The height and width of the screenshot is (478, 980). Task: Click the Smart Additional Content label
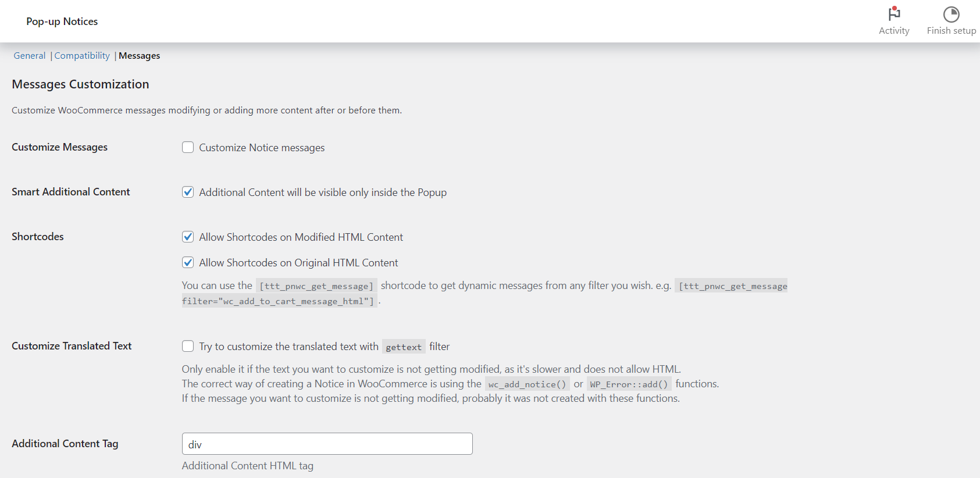coord(71,192)
